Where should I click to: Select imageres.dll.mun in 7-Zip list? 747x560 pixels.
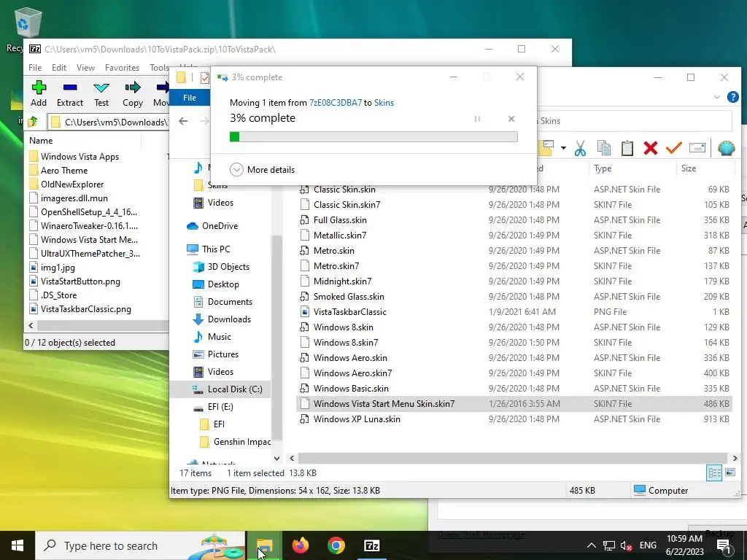[74, 198]
